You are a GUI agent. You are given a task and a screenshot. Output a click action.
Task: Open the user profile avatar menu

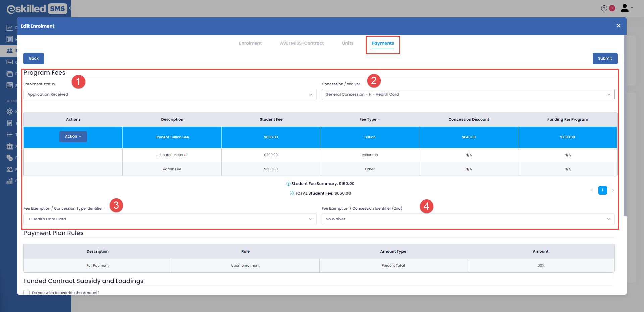pos(625,8)
